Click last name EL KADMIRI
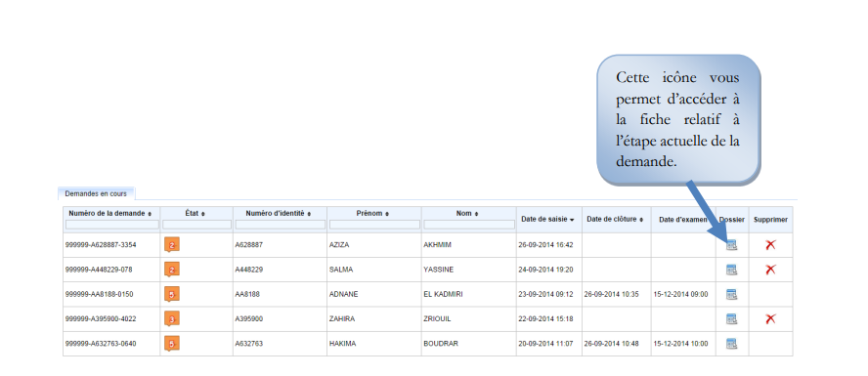868x376 pixels. click(x=443, y=294)
